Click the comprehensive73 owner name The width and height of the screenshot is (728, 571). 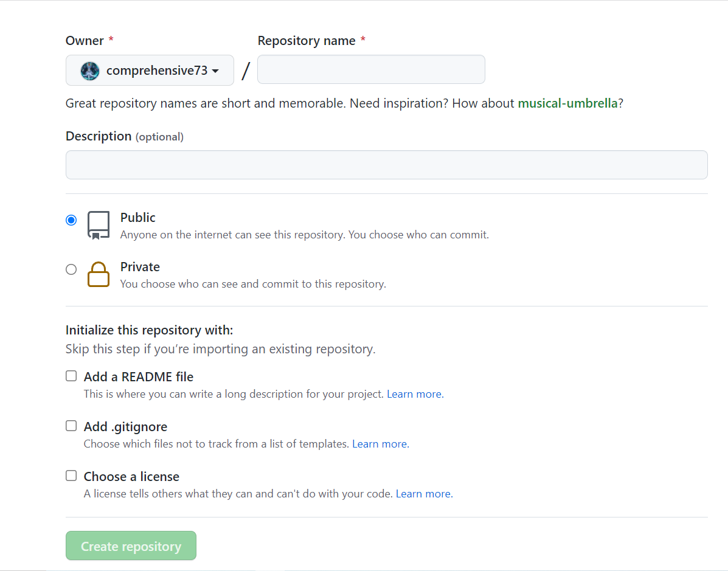(157, 71)
